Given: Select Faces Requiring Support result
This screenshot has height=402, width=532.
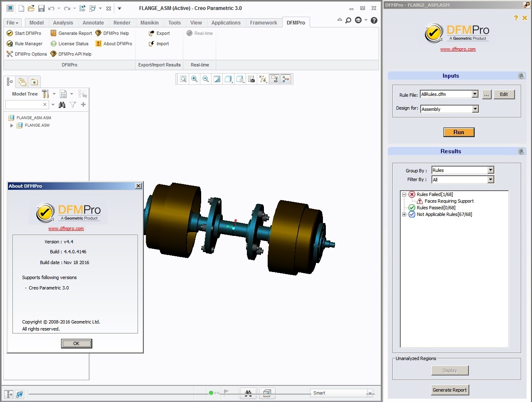Looking at the screenshot, I should 449,201.
